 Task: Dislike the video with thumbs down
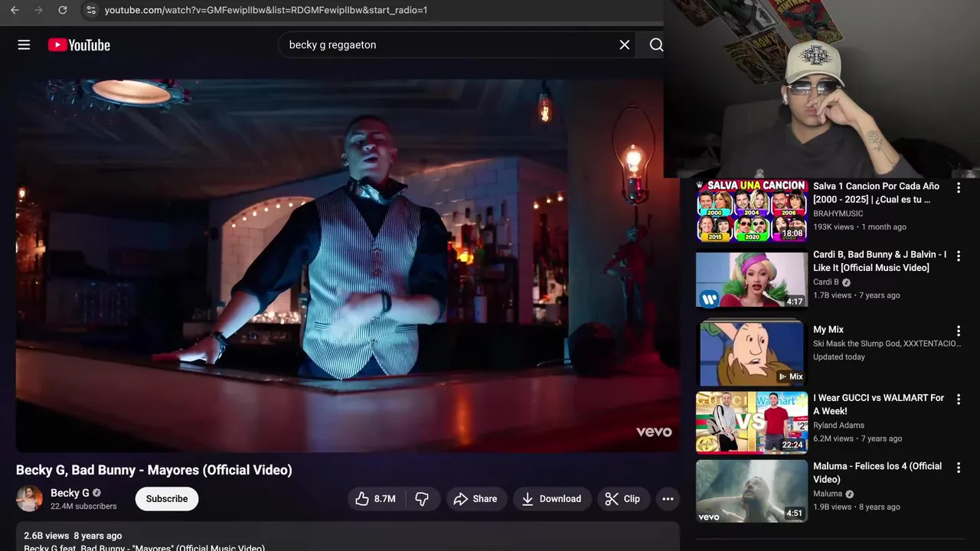click(x=422, y=499)
